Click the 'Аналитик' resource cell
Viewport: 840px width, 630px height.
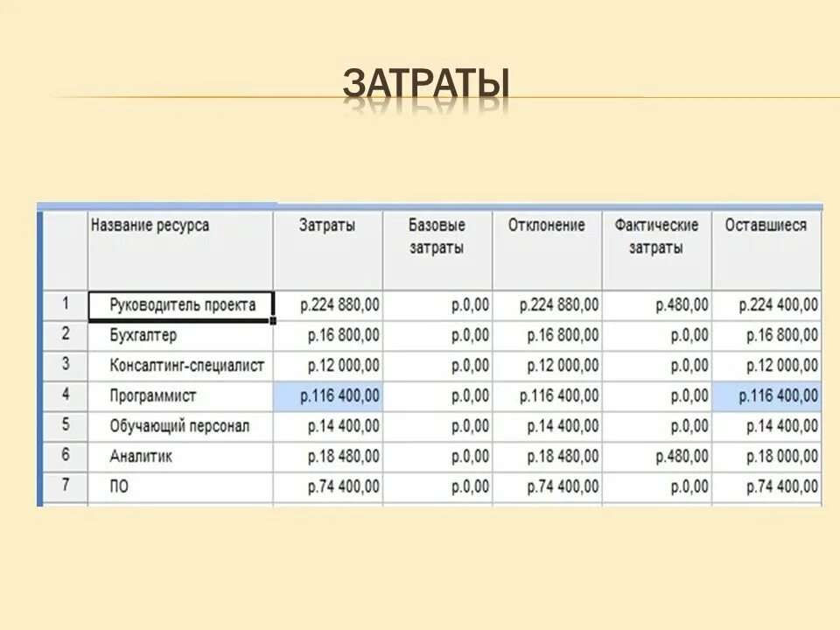[x=180, y=457]
